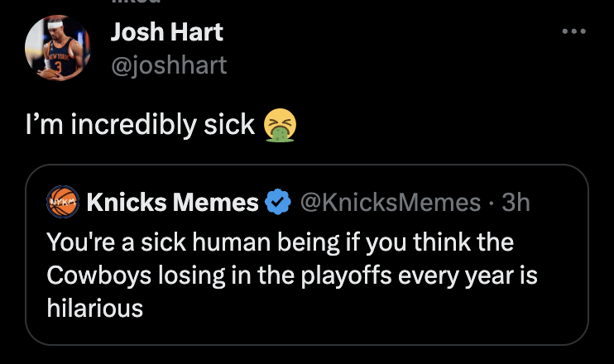Open the Knicks Memes account name

[172, 202]
